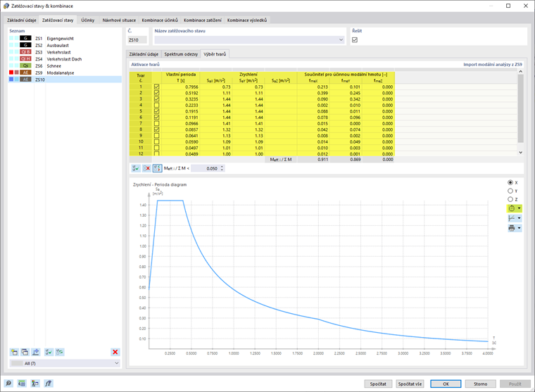
Task: Click the Spočítat vše button
Action: click(410, 384)
